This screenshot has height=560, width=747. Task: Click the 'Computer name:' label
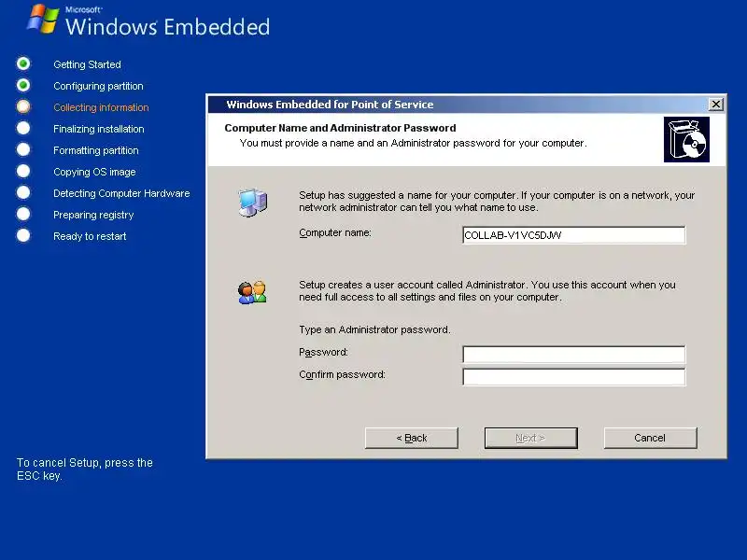click(x=335, y=232)
